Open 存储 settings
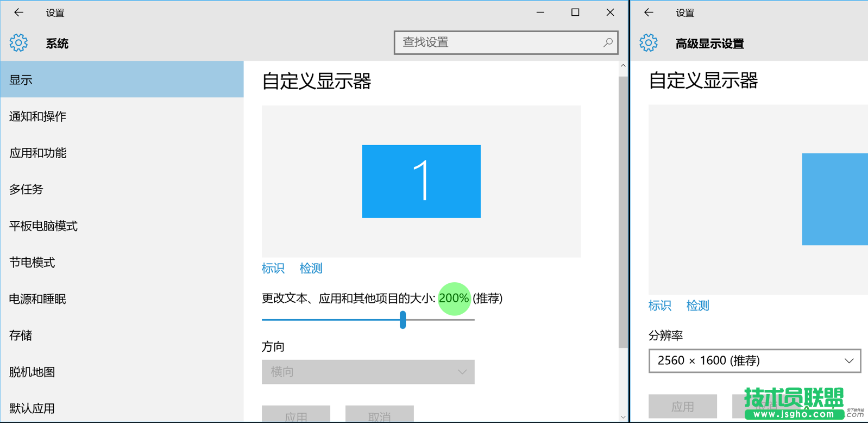 [x=122, y=335]
